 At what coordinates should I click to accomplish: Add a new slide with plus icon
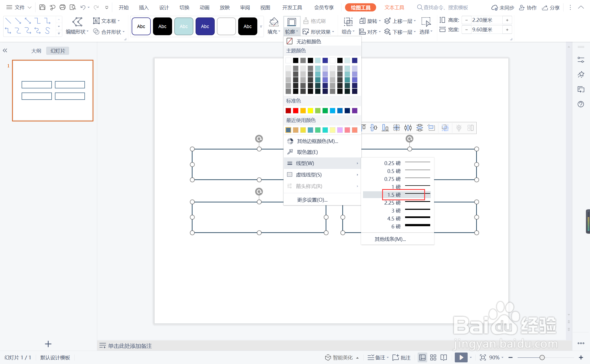pos(48,344)
